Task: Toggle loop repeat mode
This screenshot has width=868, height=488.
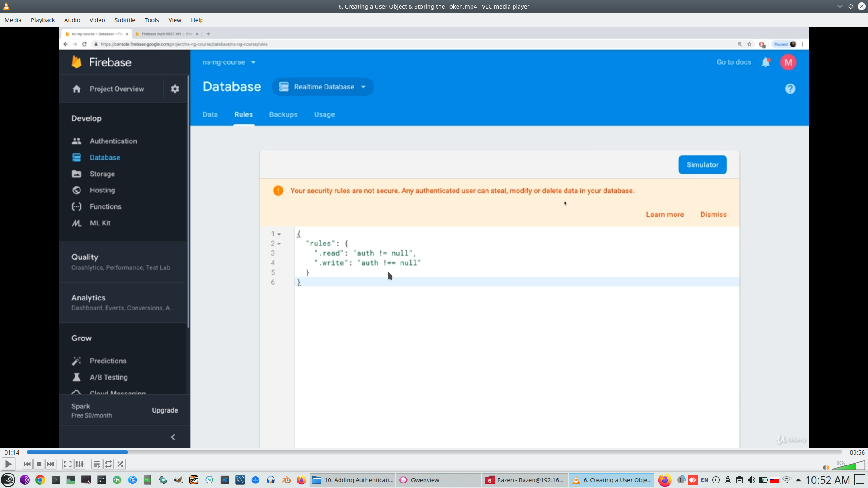Action: coord(108,464)
